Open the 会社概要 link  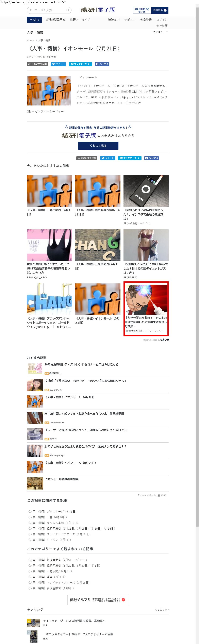pyautogui.click(x=162, y=26)
